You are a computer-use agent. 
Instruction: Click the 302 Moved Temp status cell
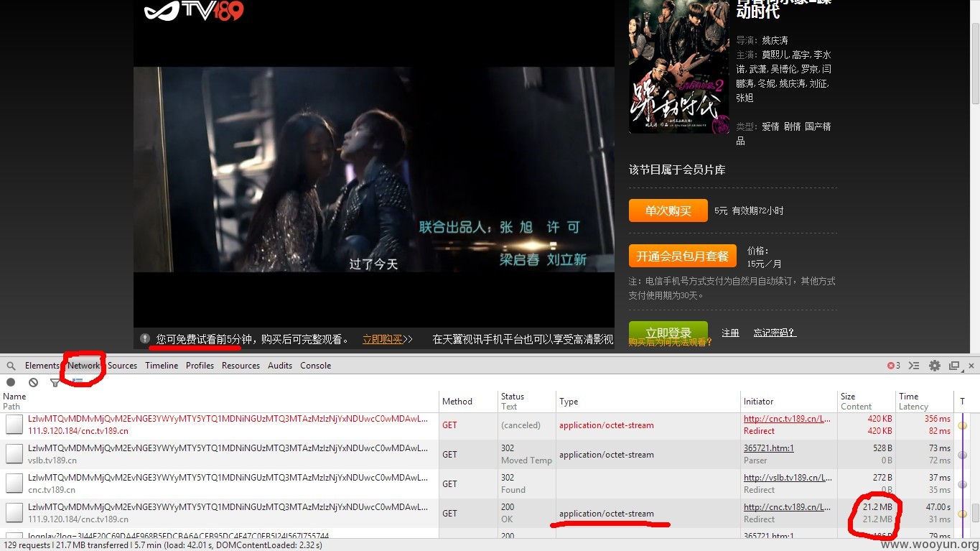(526, 454)
